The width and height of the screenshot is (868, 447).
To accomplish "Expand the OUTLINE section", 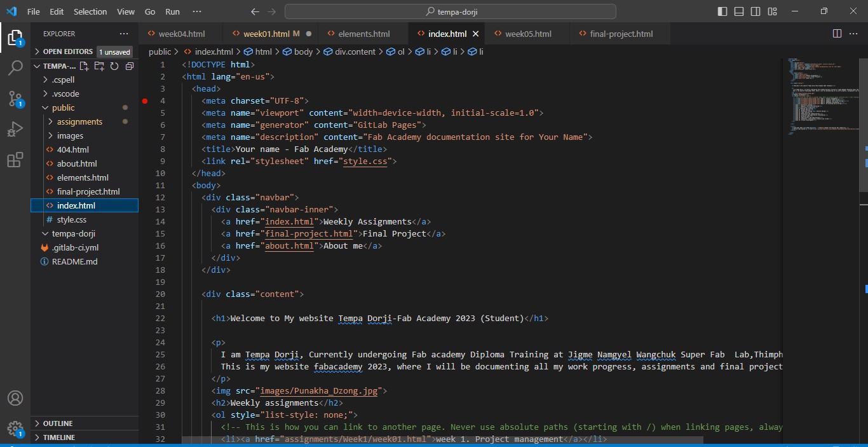I will click(x=57, y=423).
